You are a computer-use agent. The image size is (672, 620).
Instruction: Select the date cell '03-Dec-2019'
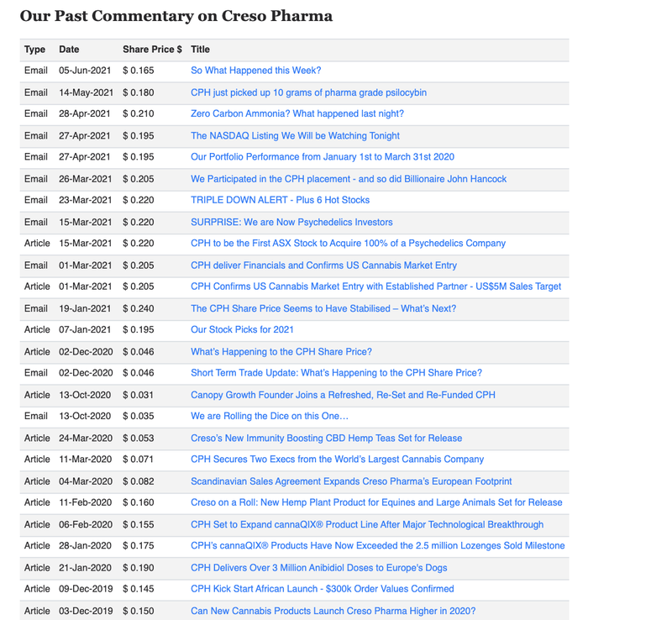[x=86, y=612]
